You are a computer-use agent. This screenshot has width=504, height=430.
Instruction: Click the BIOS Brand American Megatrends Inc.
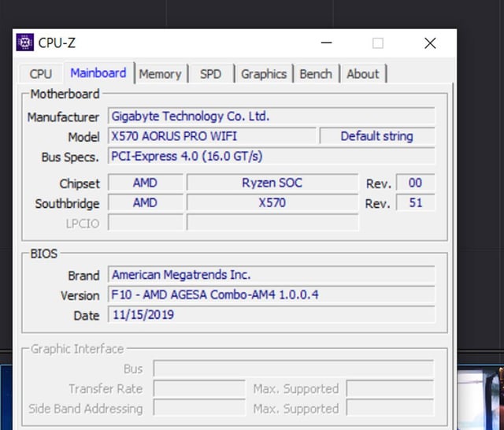(272, 274)
